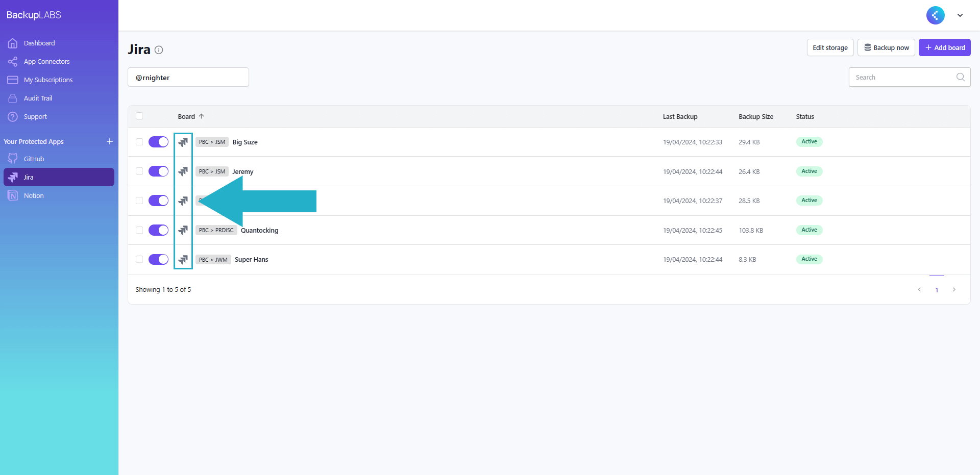
Task: Click the user avatar icon
Action: [x=936, y=15]
